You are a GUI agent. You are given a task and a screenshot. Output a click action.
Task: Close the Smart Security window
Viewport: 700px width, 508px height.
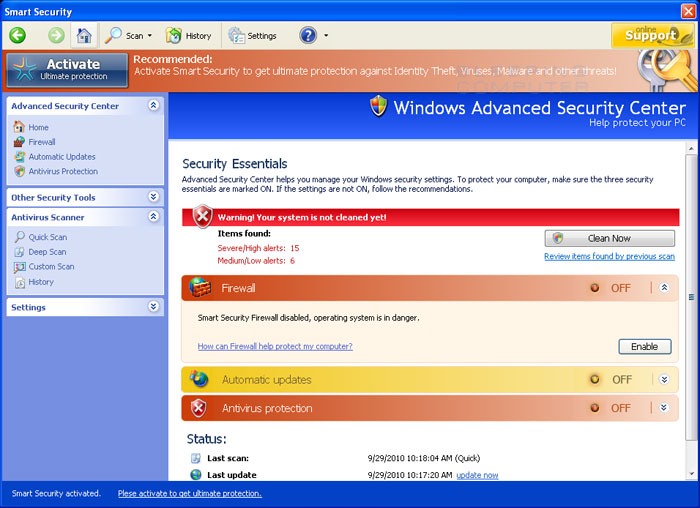point(688,11)
